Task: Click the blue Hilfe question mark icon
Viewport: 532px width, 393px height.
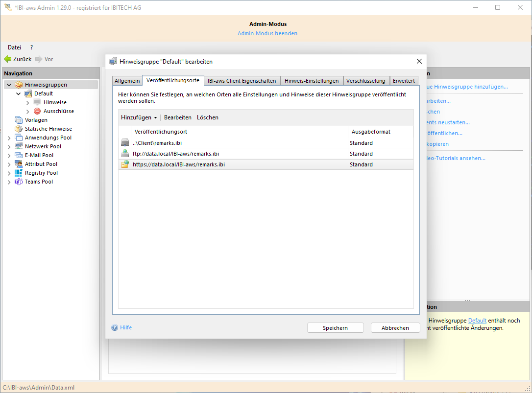Action: pyautogui.click(x=115, y=328)
